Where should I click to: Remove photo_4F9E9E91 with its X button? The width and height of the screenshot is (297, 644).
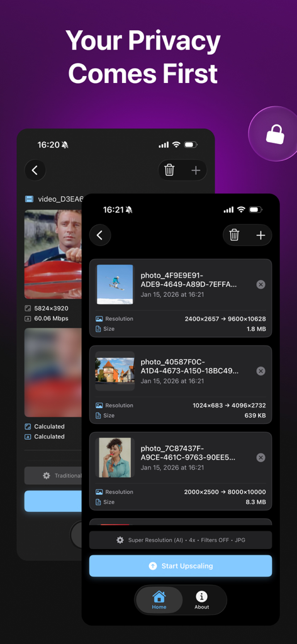coord(261,285)
